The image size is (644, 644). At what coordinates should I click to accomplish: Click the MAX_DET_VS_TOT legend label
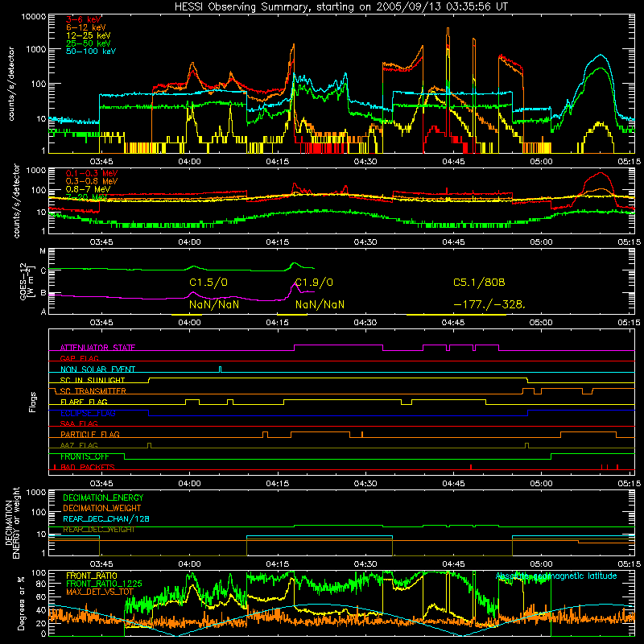(100, 592)
